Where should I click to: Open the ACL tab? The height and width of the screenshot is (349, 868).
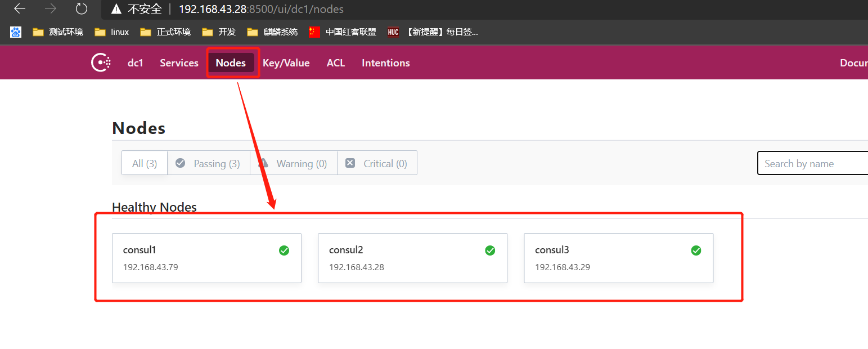click(336, 63)
